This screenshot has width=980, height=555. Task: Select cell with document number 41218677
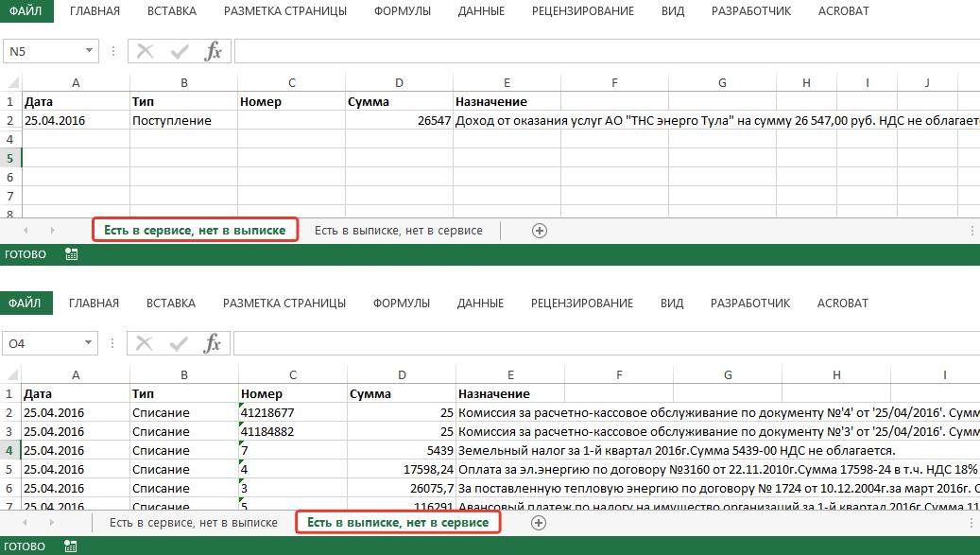[293, 412]
